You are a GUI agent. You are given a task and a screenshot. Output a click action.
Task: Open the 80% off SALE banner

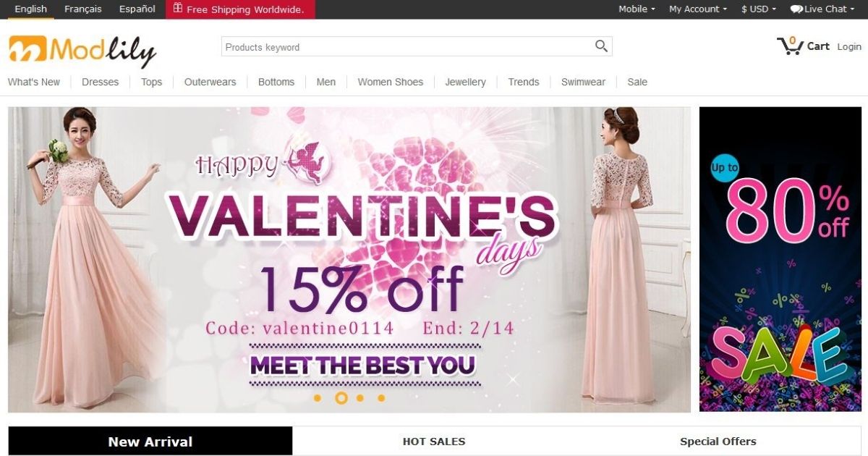(780, 259)
